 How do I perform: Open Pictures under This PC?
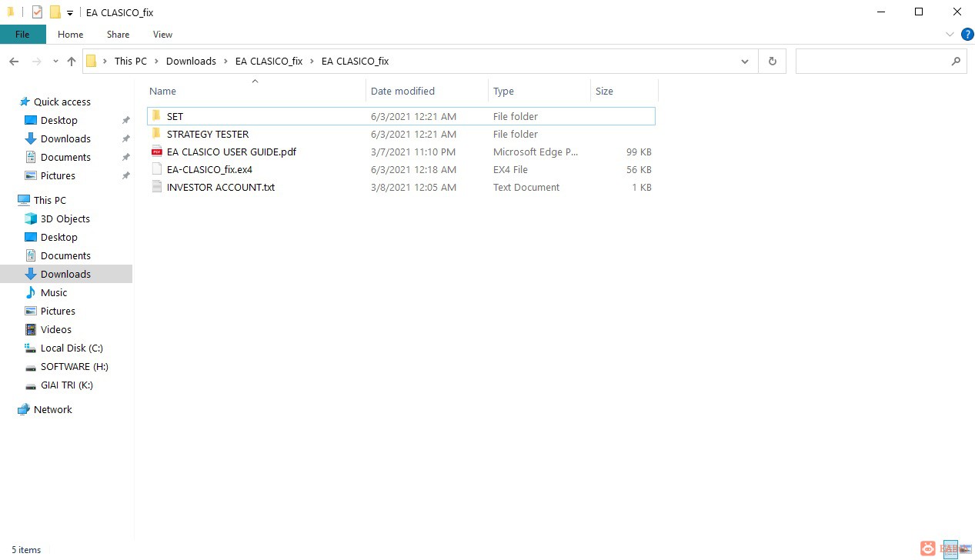click(58, 311)
